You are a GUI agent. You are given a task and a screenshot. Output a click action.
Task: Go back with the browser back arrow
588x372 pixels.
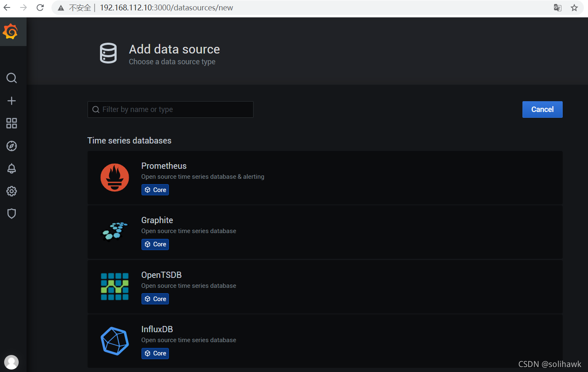[x=7, y=7]
